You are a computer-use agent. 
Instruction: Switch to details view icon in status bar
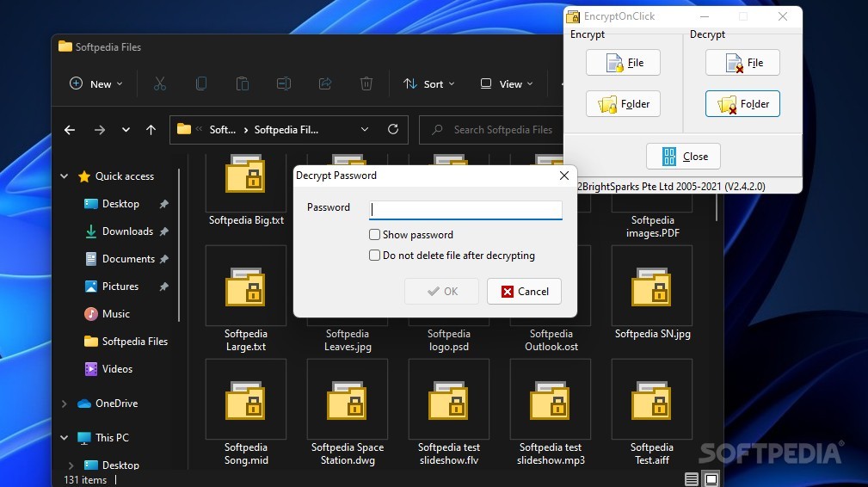[x=692, y=479]
